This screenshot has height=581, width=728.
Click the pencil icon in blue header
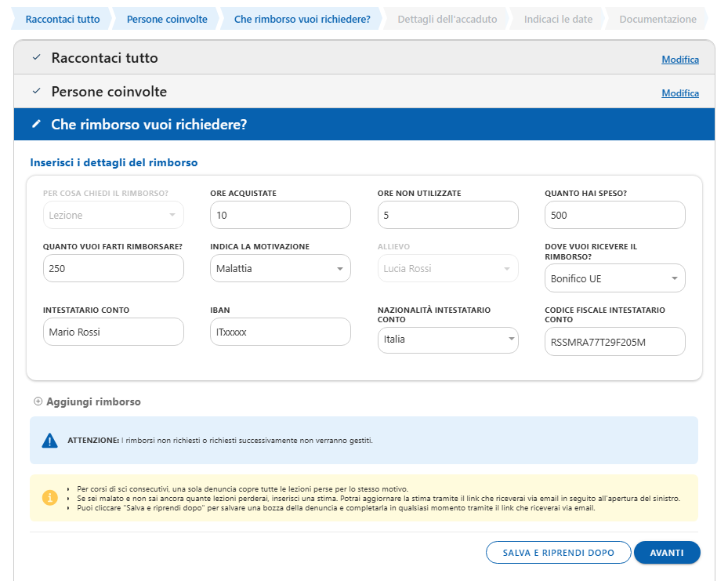36,125
